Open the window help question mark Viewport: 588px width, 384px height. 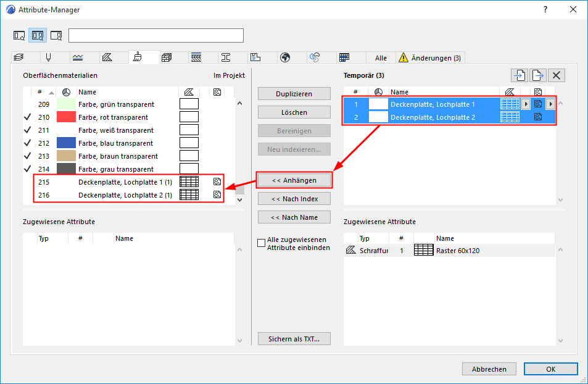coord(545,9)
